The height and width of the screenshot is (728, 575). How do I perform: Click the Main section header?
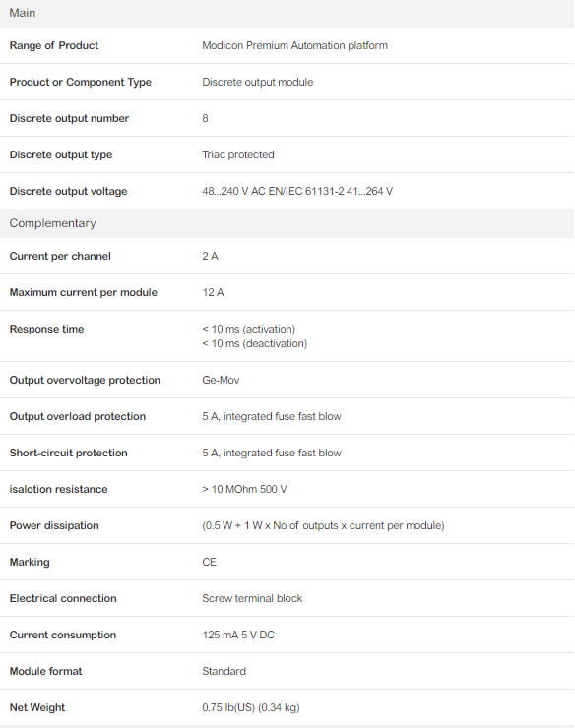coord(287,13)
